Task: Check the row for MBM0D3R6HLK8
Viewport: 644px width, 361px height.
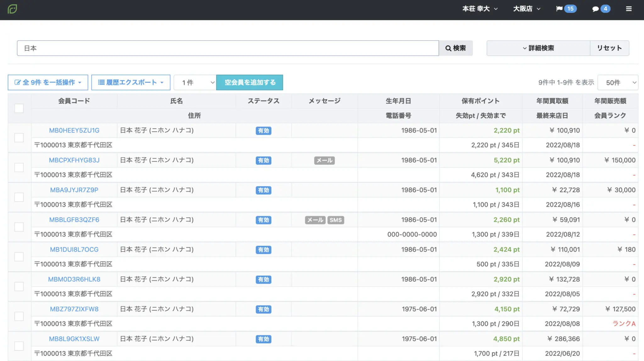Action: [19, 286]
